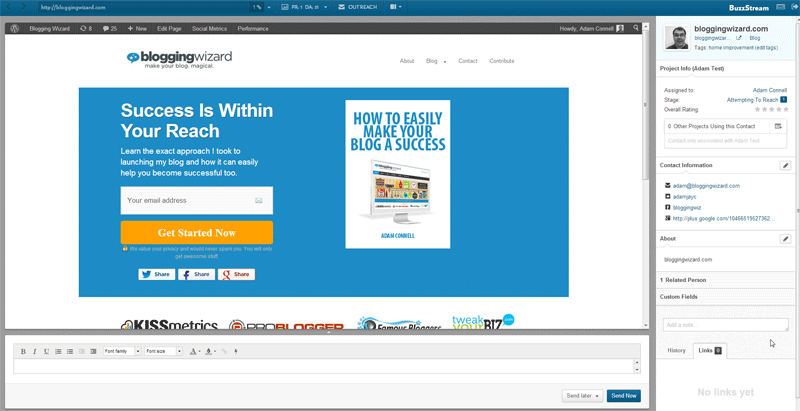Click the Get Started Now button
Screen dimensions: 800x411
196,233
